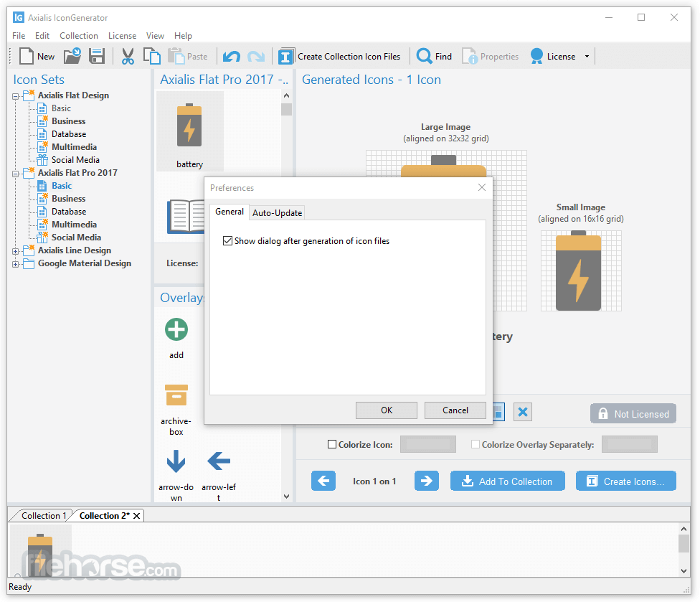
Task: Open the Help menu
Action: tap(183, 36)
